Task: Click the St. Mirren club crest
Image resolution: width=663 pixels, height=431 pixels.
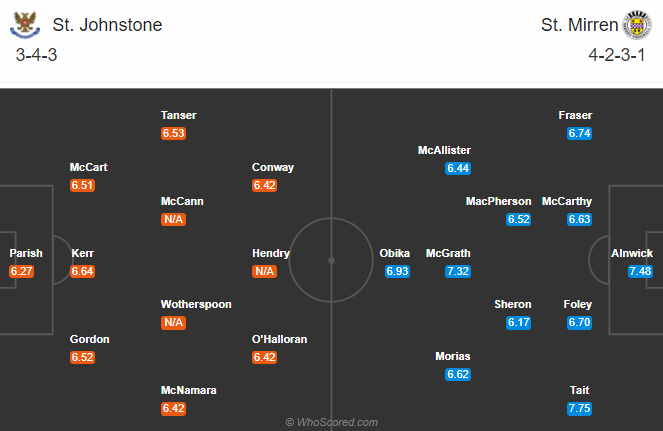Action: pyautogui.click(x=637, y=25)
